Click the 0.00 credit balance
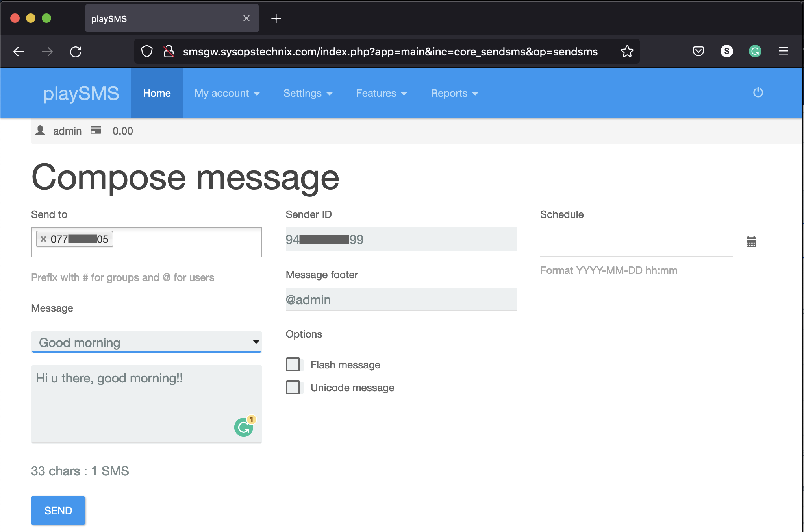Viewport: 804px width, 532px height. coord(123,131)
